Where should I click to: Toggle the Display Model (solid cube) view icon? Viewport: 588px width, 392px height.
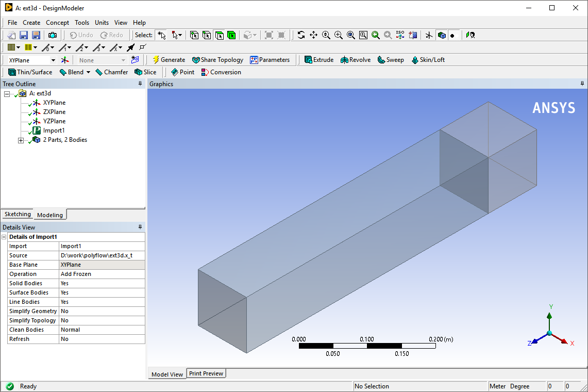(x=442, y=35)
